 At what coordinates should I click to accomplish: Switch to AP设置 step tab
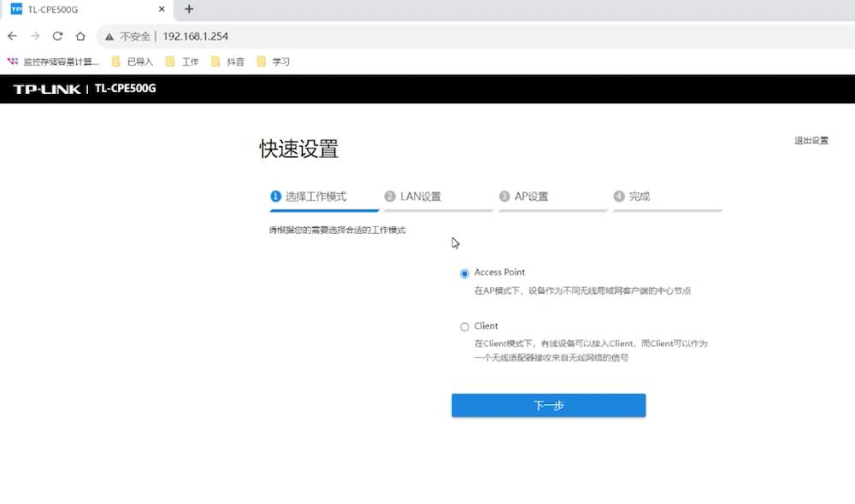click(x=530, y=196)
